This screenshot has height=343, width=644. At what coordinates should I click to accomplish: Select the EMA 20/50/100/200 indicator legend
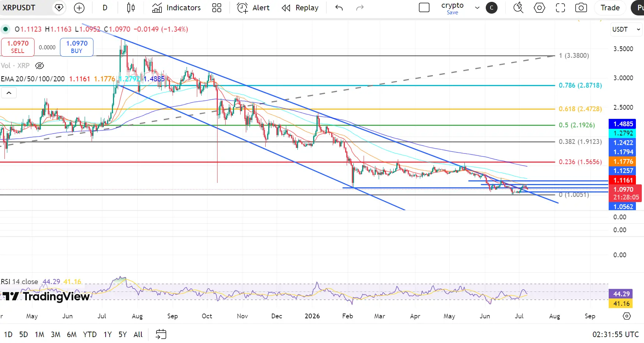point(33,79)
